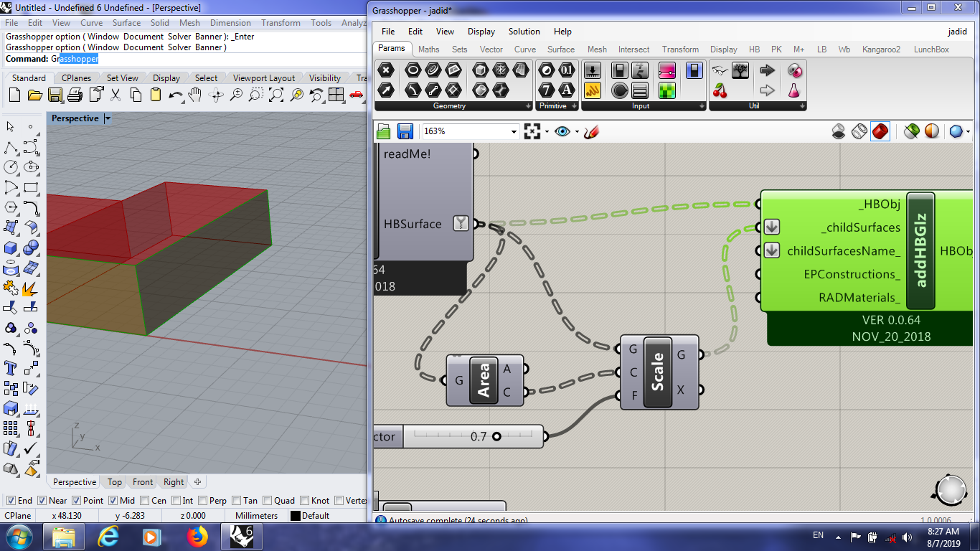This screenshot has width=980, height=551.
Task: Uncheck the Mid osnap checkbox
Action: [113, 501]
